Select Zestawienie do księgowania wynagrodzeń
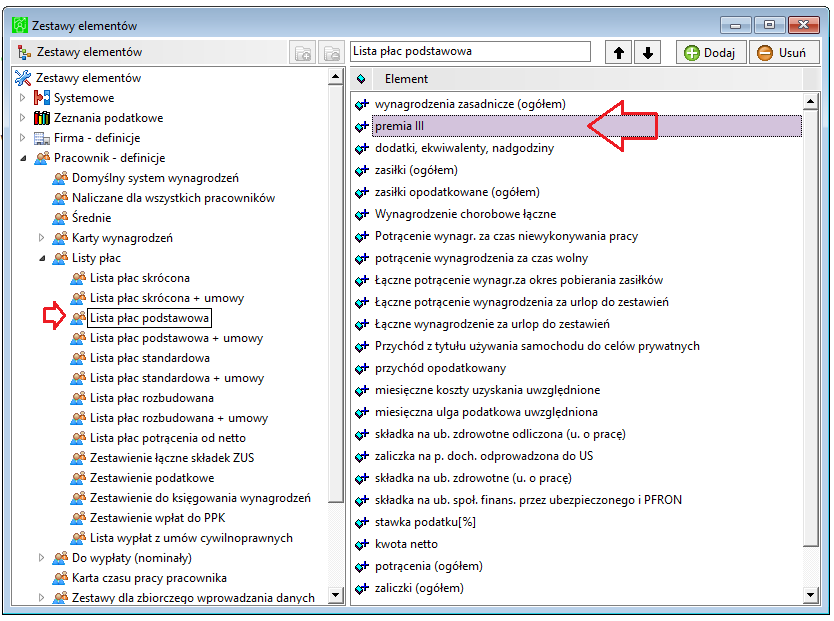The width and height of the screenshot is (834, 621). [201, 498]
